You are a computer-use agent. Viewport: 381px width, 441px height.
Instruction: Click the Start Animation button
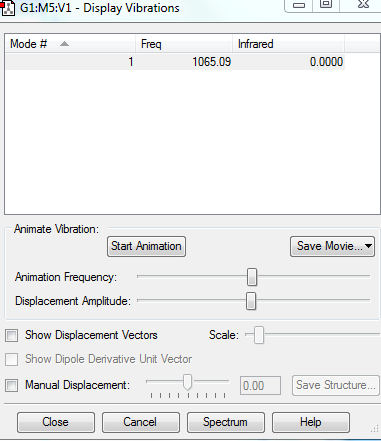[146, 246]
